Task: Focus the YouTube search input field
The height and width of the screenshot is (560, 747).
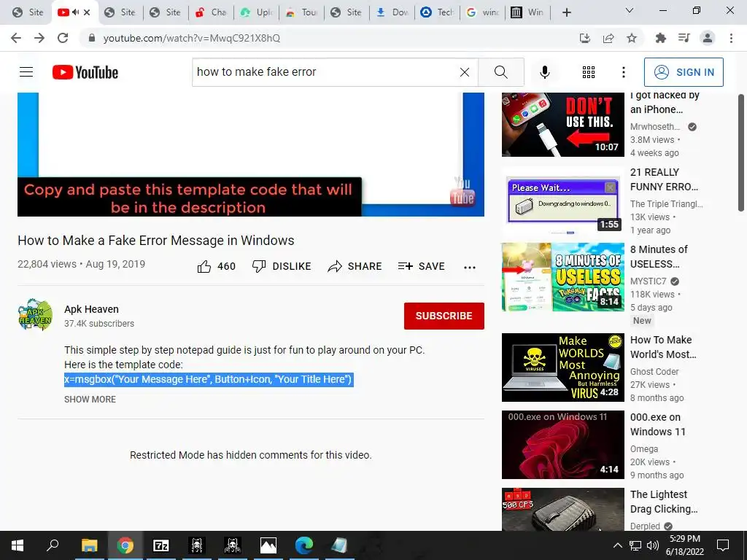Action: point(326,72)
